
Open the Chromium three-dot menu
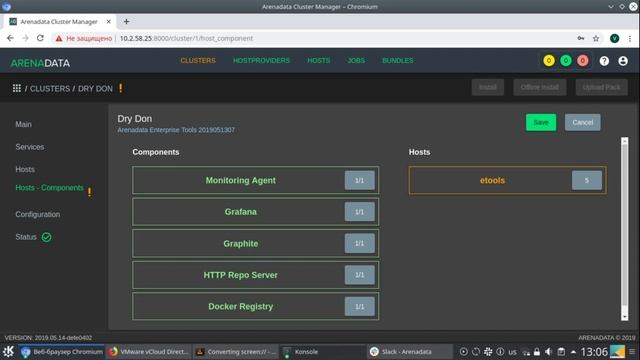[x=630, y=38]
